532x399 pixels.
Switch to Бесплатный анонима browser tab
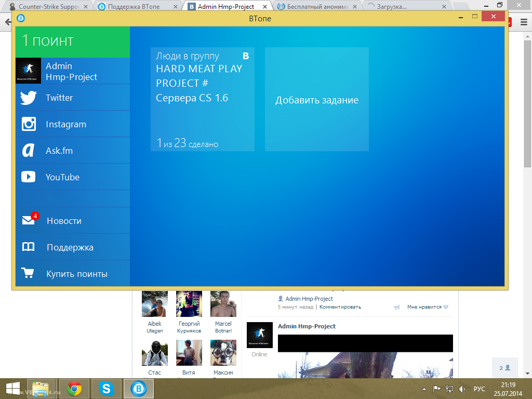point(318,6)
